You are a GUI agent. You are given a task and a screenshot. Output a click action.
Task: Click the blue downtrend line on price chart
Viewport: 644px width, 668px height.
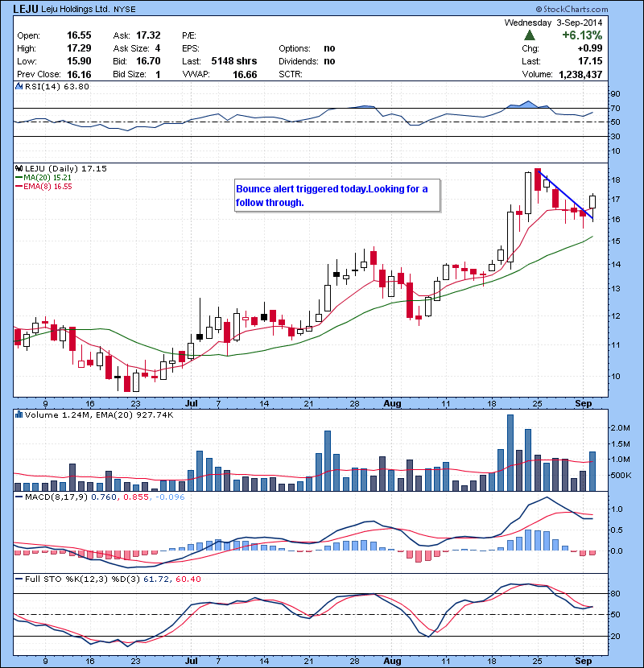566,195
